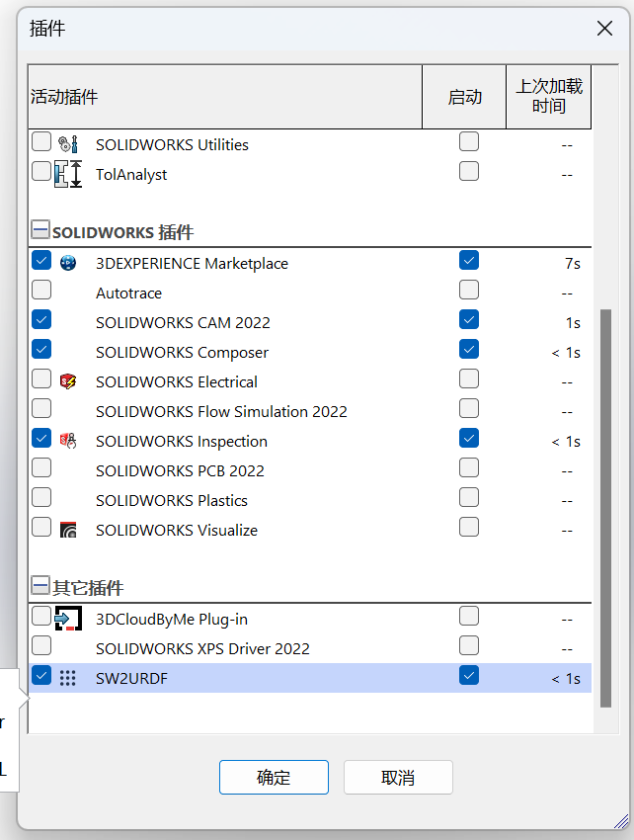Screen dimensions: 634x840
Task: Collapse the 其它插件 group
Action: coord(40,585)
